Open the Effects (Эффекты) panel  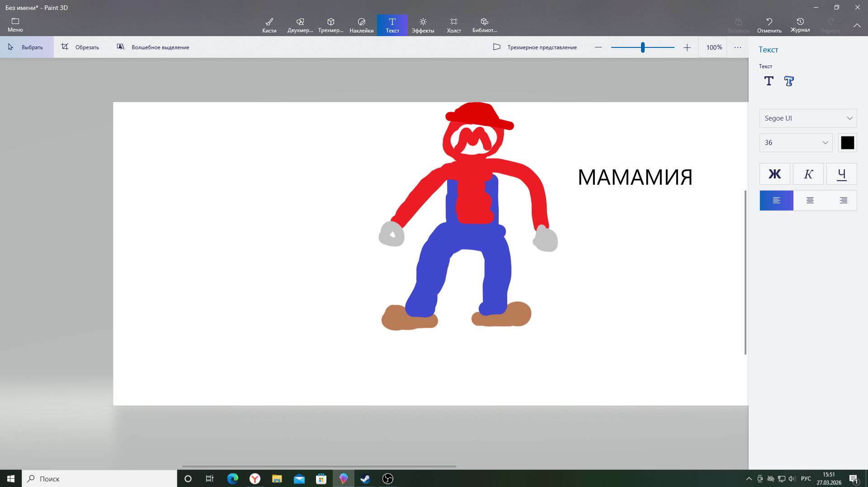click(423, 25)
